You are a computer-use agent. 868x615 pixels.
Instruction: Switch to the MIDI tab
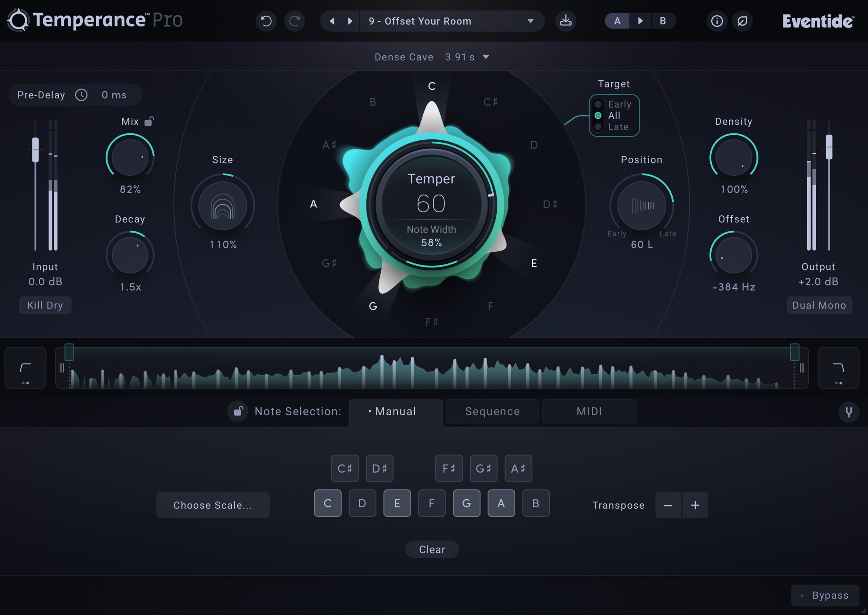589,411
